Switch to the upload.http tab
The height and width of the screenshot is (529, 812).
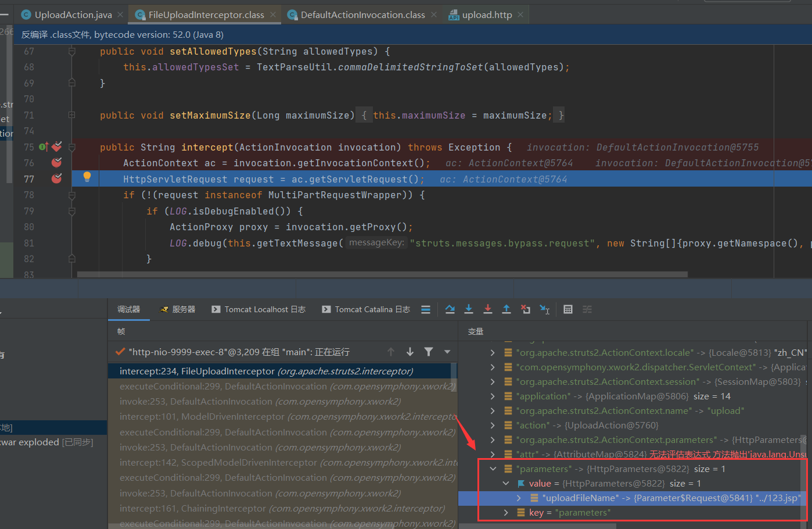(487, 15)
